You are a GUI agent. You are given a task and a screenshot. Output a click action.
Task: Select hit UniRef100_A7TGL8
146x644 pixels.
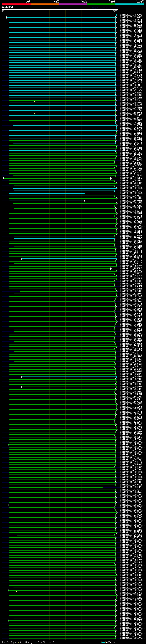(x=131, y=156)
